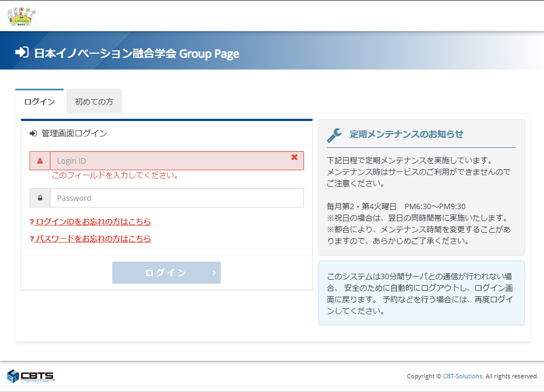Click the red このフィールドを入力してください error message
This screenshot has width=544, height=392.
point(115,175)
